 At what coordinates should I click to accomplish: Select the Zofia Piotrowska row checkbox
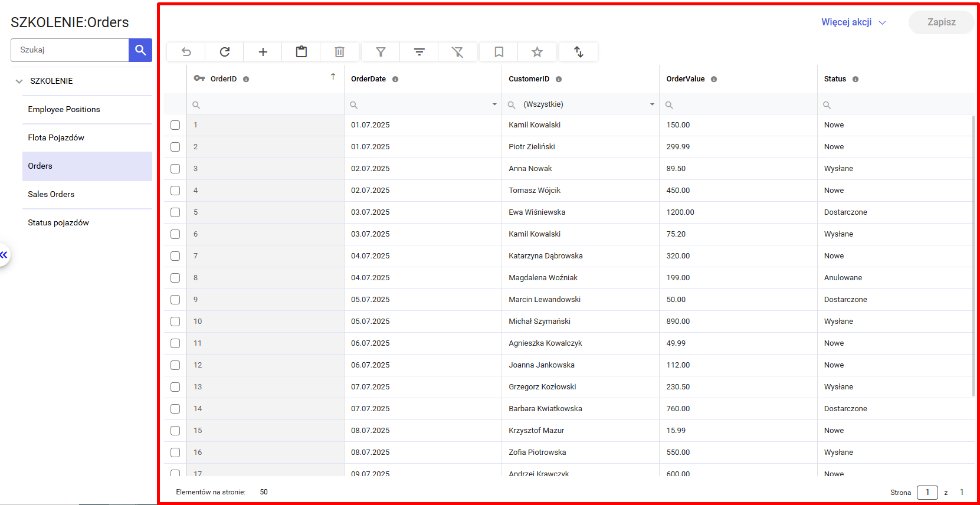pos(175,452)
